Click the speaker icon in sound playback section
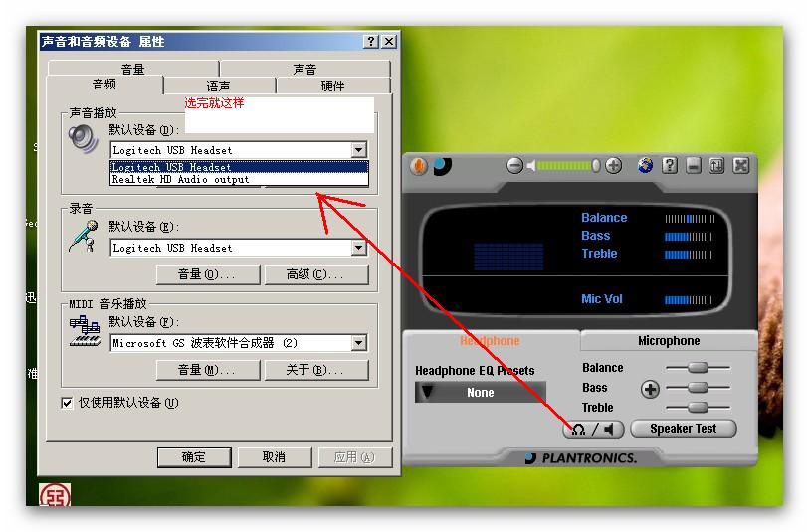Screen dimensions: 809x532 83,138
